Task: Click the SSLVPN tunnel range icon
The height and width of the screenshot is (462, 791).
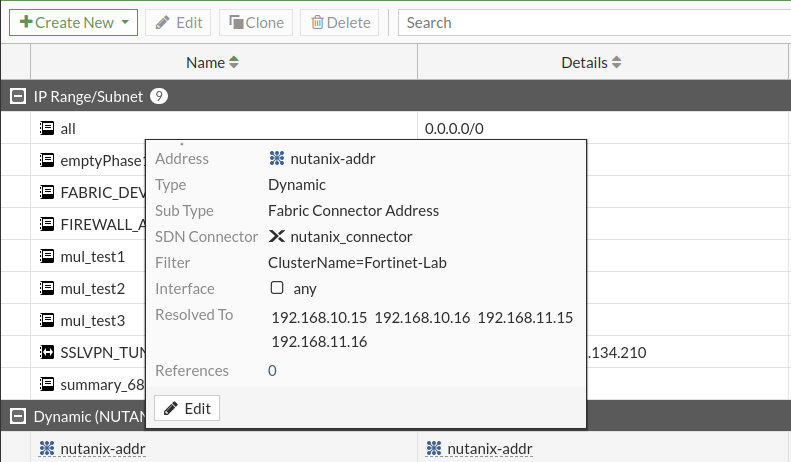Action: click(x=47, y=352)
